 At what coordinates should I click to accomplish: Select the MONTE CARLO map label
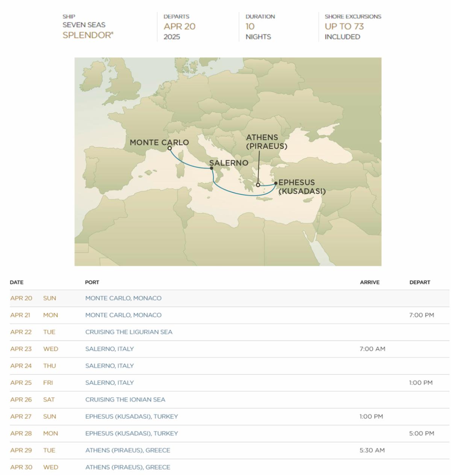point(159,142)
